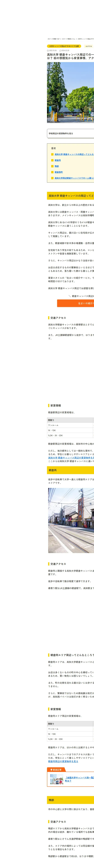Select the 1LDK・2K・2DK row in the 朝倉丙エリア rent table
Image resolution: width=94 pixels, height=868 pixels.
(x=70, y=739)
